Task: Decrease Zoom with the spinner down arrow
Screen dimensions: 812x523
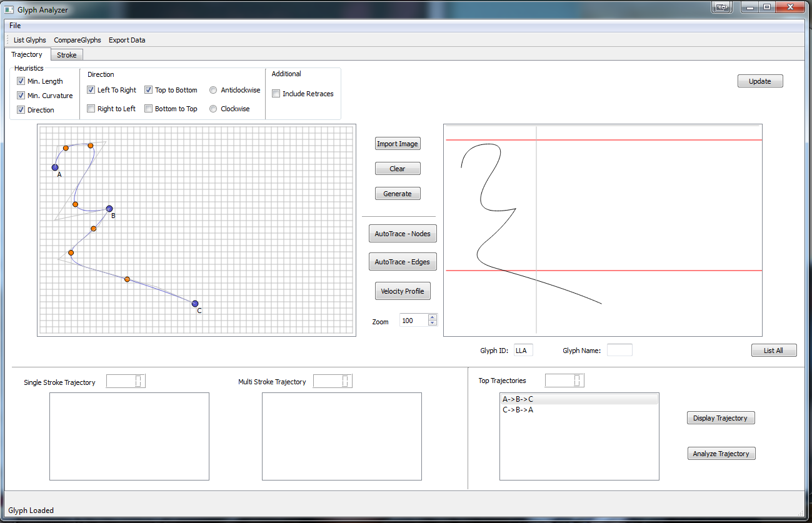Action: pos(433,323)
